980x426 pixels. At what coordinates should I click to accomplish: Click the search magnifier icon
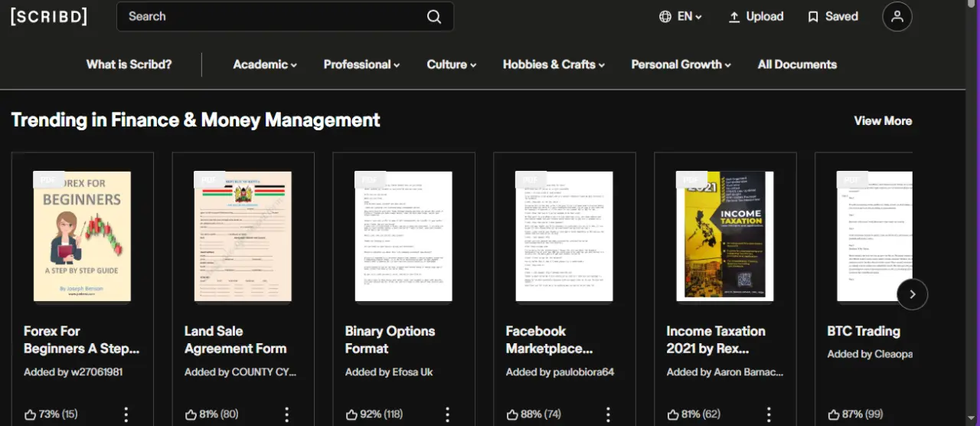tap(434, 17)
